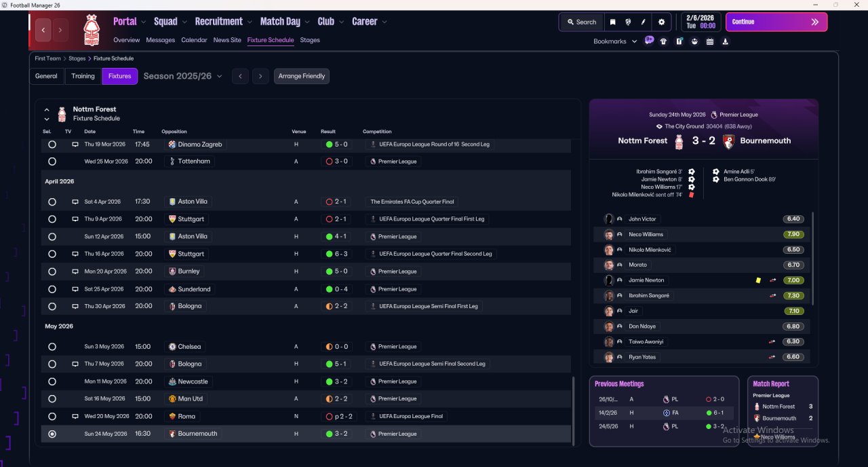Click the 14/2/26 FA previous meeting row
The image size is (868, 467).
point(664,413)
